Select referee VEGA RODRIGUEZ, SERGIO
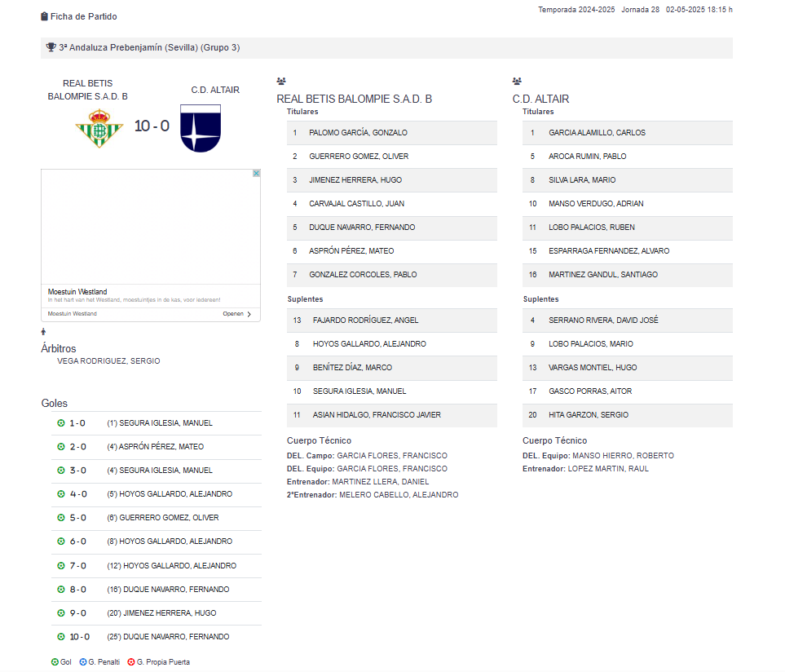The image size is (785, 672). click(108, 361)
